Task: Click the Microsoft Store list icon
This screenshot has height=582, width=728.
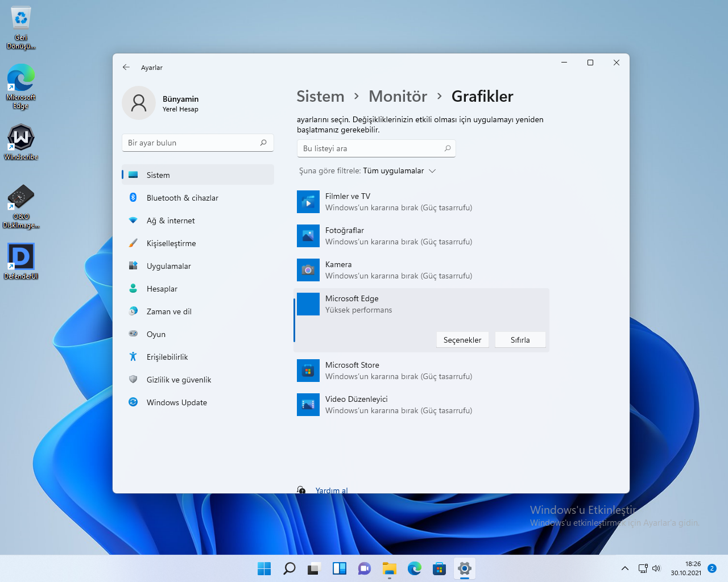Action: [308, 371]
